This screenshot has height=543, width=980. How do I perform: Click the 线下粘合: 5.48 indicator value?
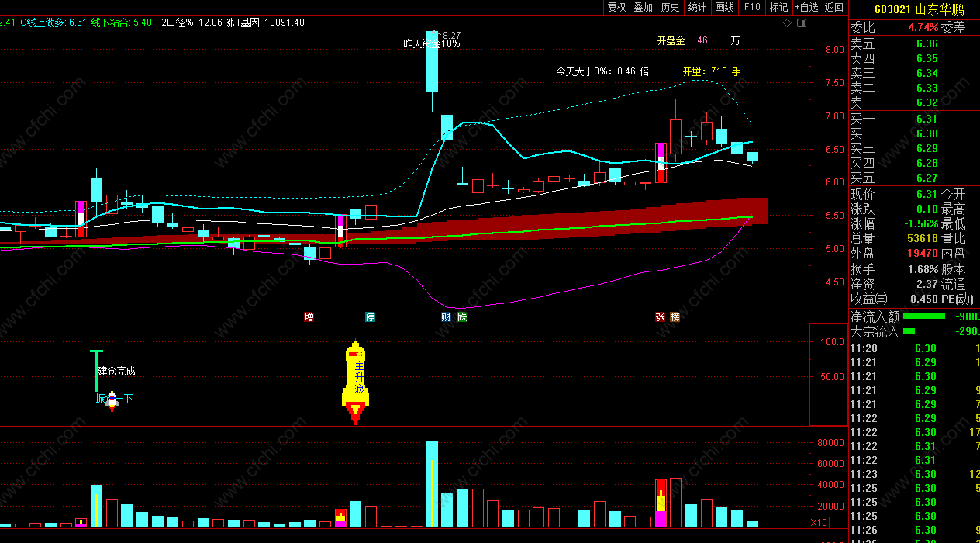coord(121,22)
